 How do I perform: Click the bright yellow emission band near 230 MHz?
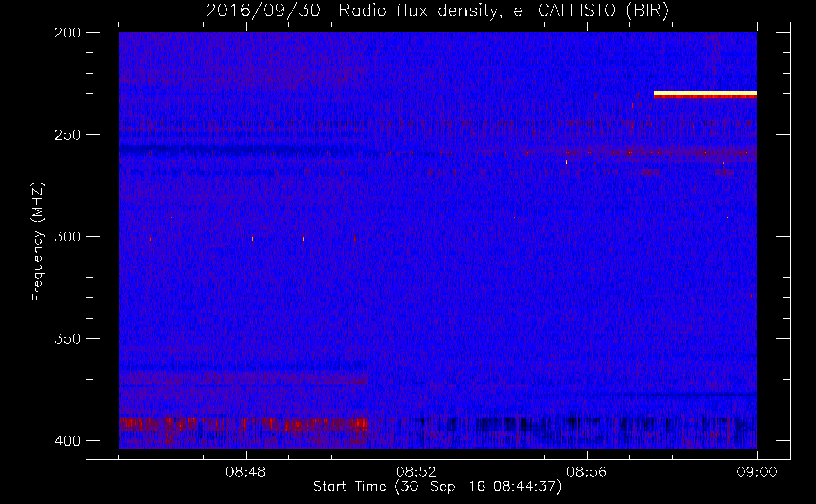tap(706, 94)
